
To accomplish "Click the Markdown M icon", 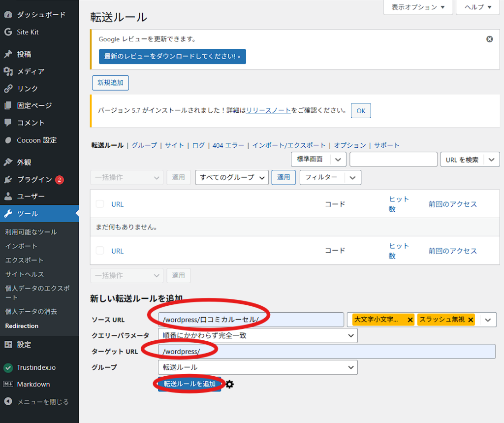I will (x=8, y=384).
